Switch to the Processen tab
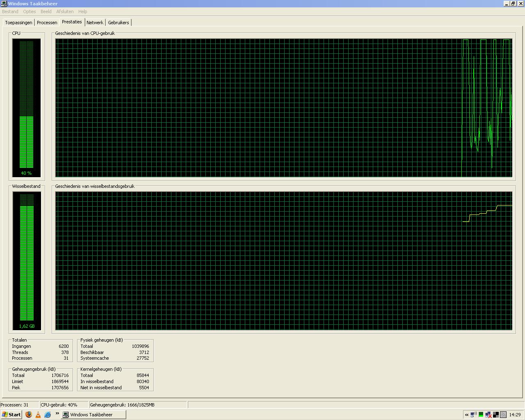The height and width of the screenshot is (420, 525). tap(47, 23)
